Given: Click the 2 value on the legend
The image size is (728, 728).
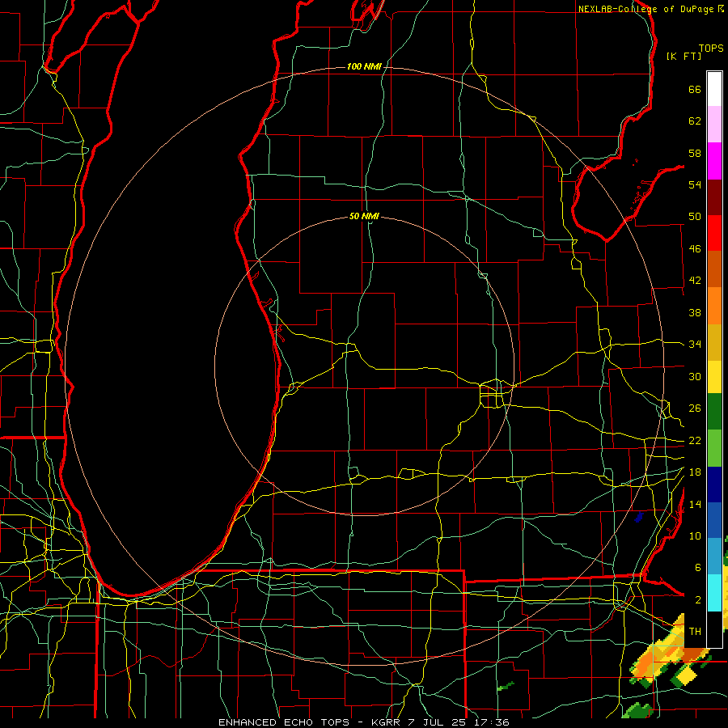Looking at the screenshot, I should 697,600.
